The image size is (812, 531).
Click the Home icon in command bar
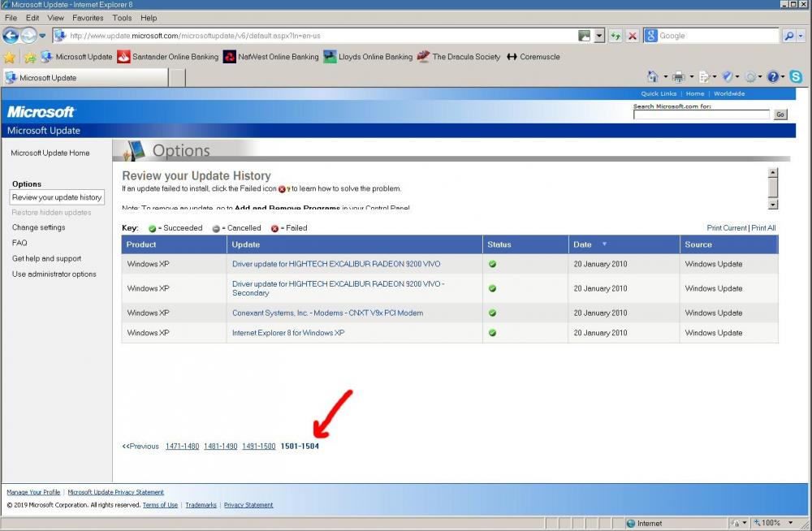pos(652,77)
